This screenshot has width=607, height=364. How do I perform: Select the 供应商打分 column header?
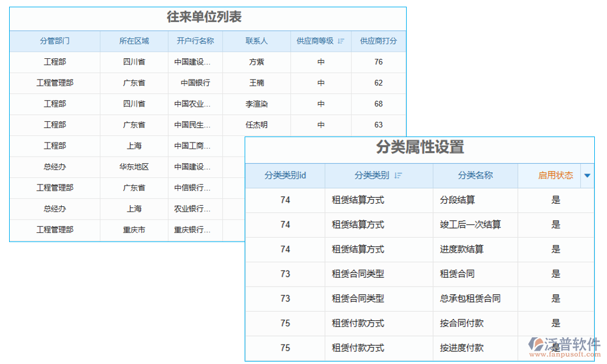[x=378, y=41]
